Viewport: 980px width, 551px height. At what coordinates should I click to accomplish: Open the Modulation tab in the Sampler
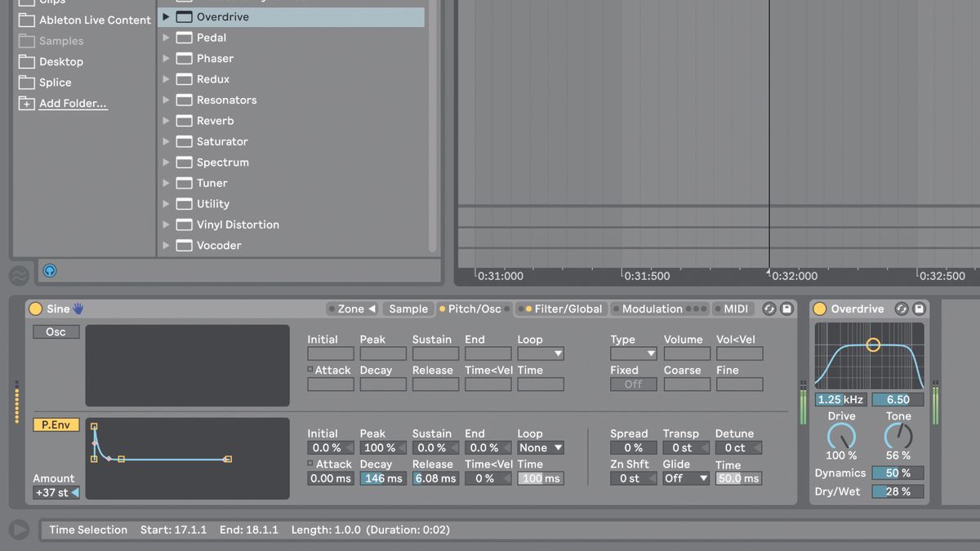point(652,309)
